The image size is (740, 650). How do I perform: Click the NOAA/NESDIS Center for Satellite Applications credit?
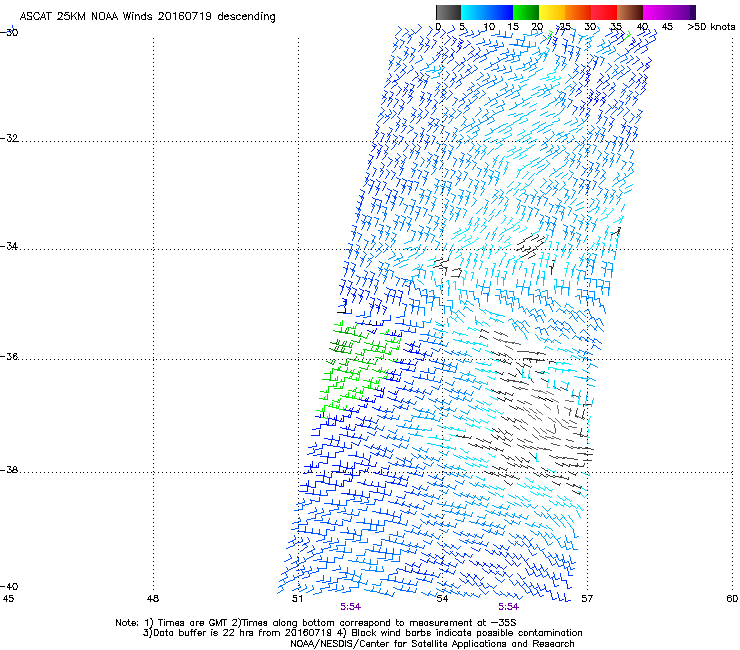(x=432, y=644)
